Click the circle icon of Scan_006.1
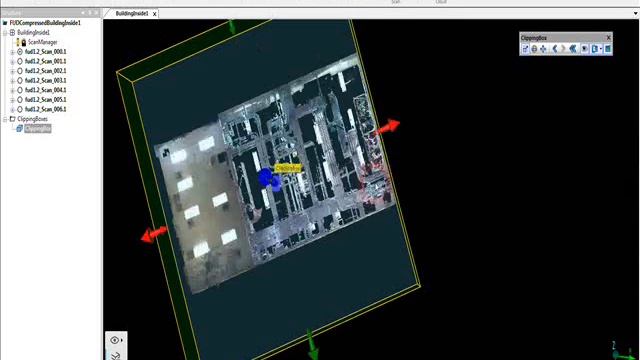Viewport: 640px width, 360px height. (20, 109)
